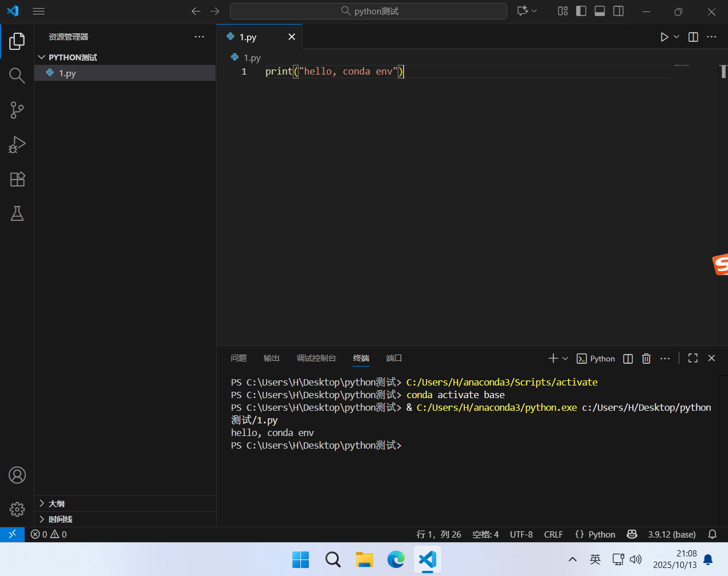The image size is (728, 576).
Task: Open the Source Control view
Action: 17,110
